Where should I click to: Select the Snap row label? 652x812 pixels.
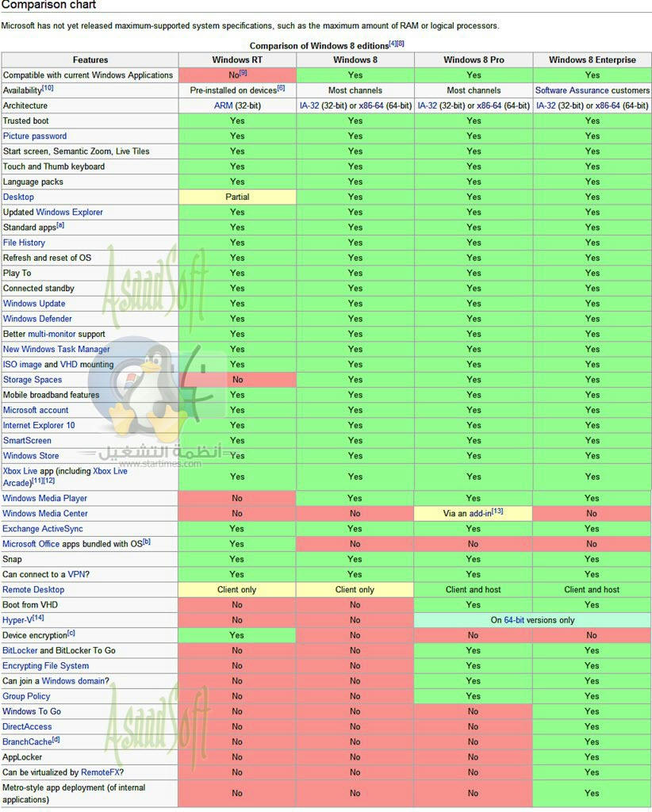(12, 559)
